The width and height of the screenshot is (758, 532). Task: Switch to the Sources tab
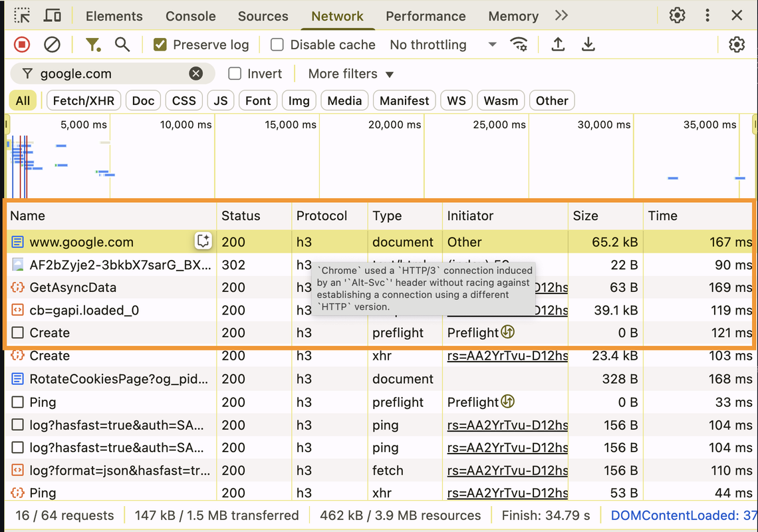[x=263, y=16]
